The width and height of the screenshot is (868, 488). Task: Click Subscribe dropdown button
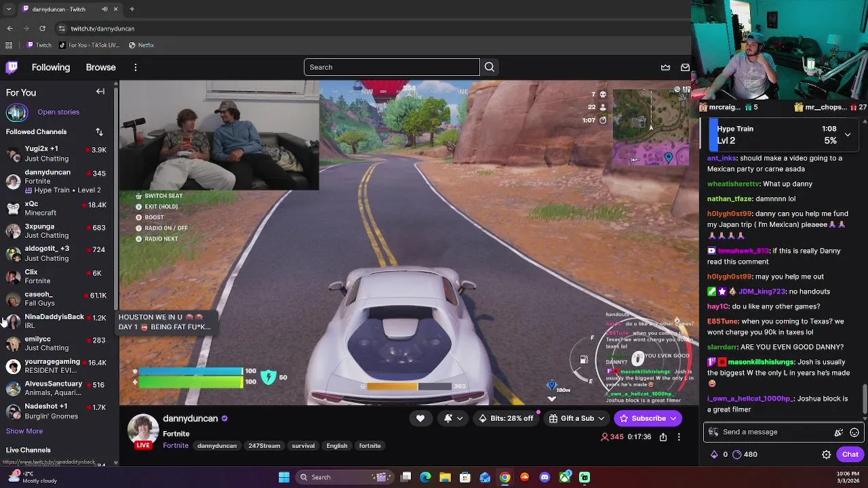[648, 418]
